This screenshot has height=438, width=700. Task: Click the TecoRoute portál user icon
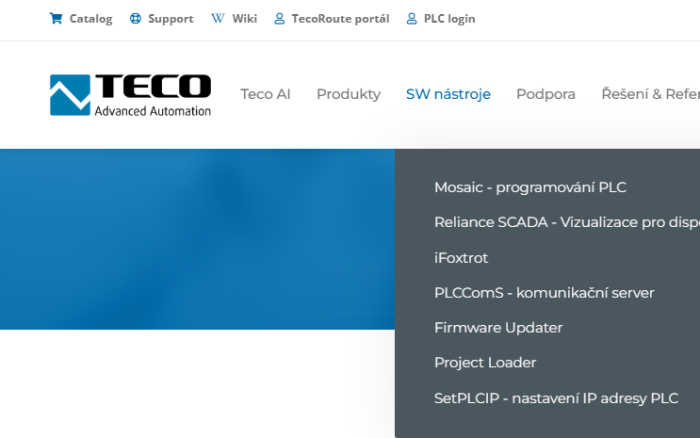(279, 18)
